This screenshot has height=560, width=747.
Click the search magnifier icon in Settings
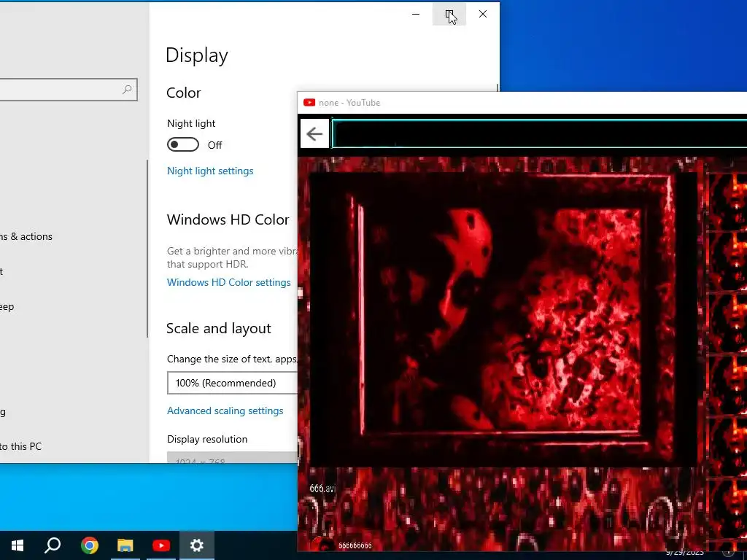(x=127, y=90)
